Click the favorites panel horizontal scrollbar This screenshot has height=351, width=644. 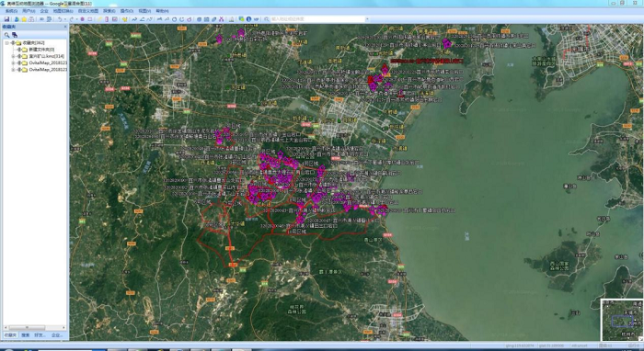tap(35, 328)
